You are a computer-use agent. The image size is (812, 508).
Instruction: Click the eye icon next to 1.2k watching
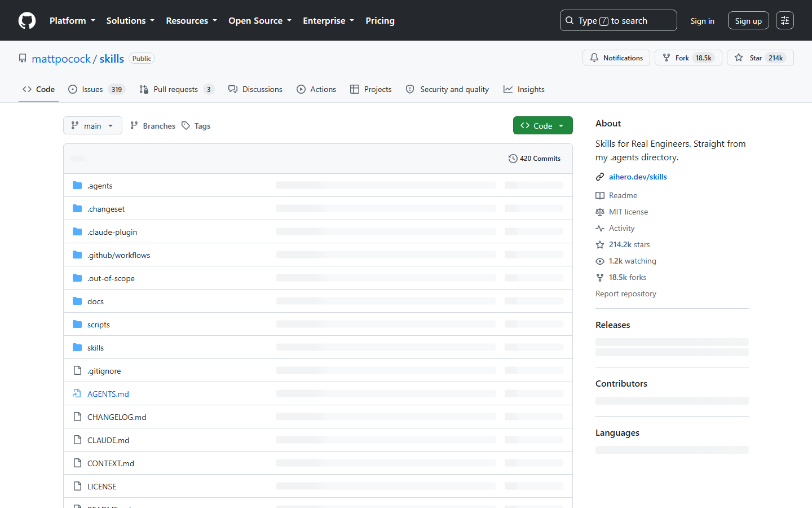(600, 261)
